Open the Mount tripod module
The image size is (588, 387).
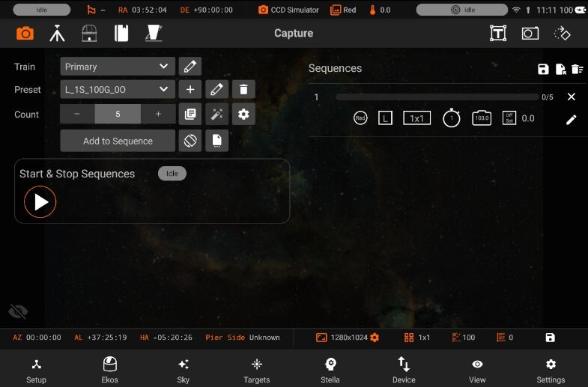(57, 34)
